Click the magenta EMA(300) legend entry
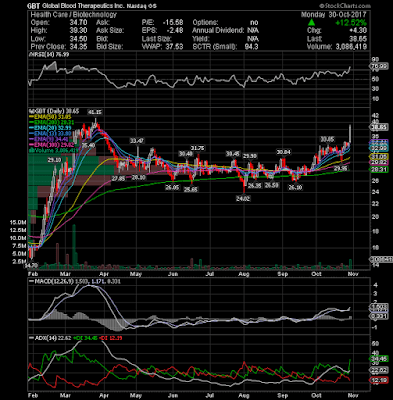This screenshot has height=400, width=393. (51, 145)
